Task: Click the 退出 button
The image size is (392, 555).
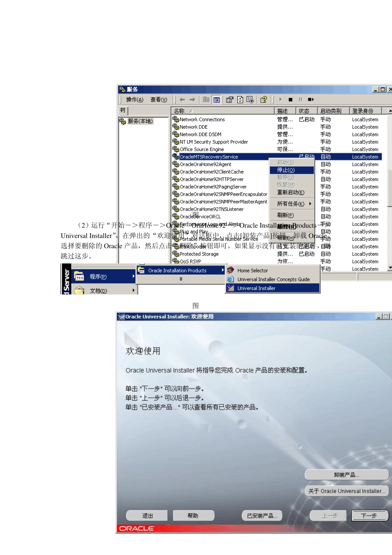Action: [x=147, y=516]
